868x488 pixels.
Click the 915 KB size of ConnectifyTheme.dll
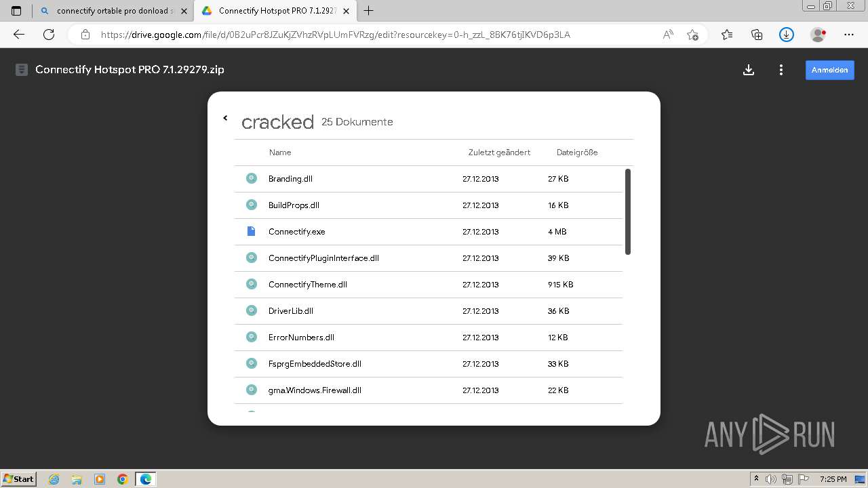(x=560, y=285)
